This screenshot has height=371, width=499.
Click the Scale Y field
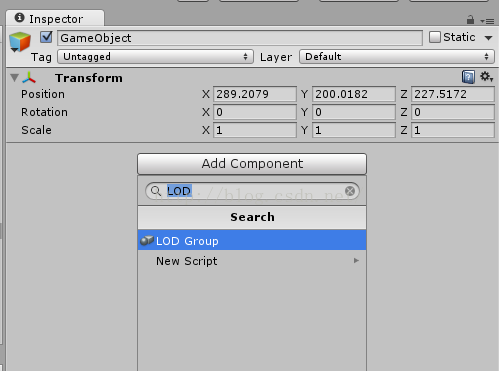354,130
